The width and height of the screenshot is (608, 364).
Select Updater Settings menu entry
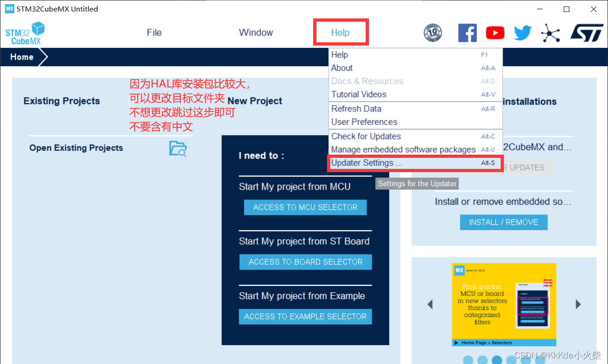[x=415, y=163]
